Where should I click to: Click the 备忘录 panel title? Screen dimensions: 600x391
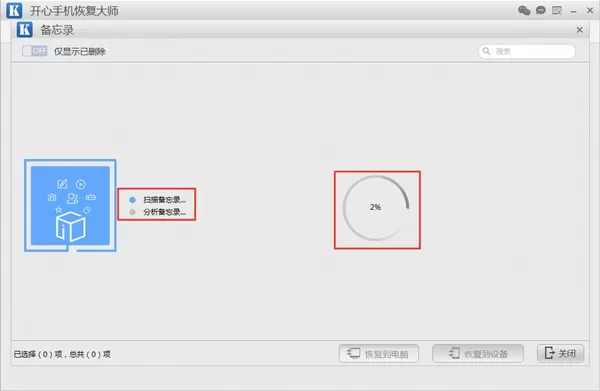[57, 30]
